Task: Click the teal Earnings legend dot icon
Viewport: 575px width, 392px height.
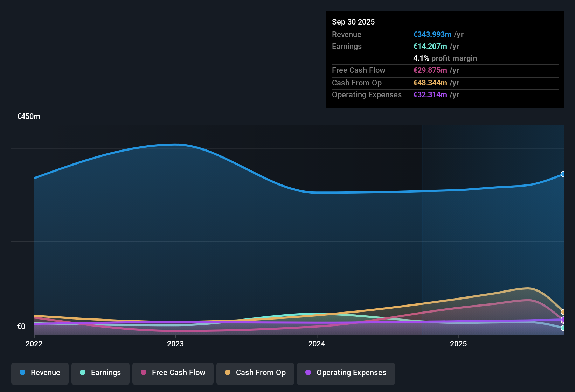Action: point(83,373)
